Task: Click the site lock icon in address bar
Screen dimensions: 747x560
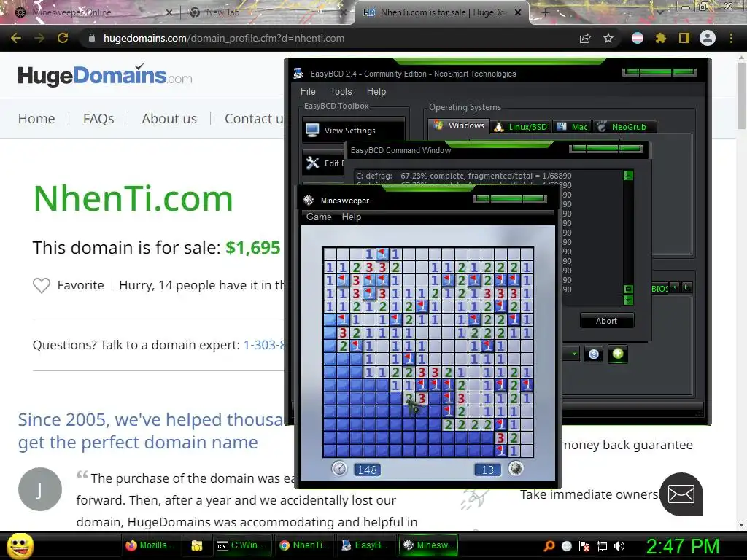Action: coord(92,38)
